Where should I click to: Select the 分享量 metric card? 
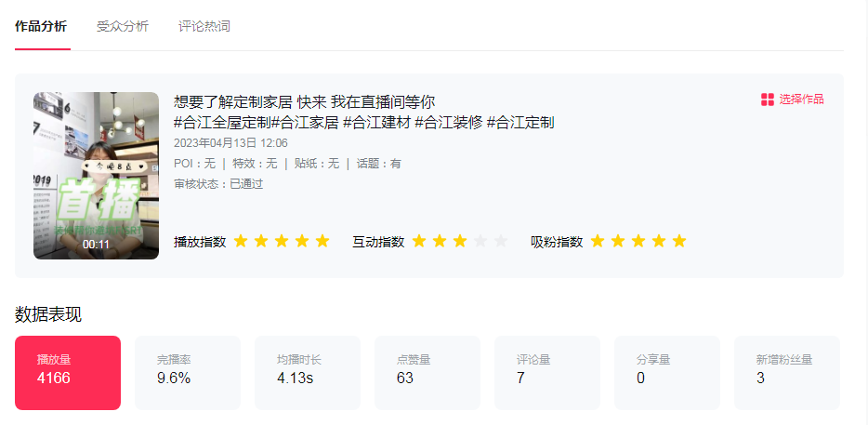click(x=667, y=372)
